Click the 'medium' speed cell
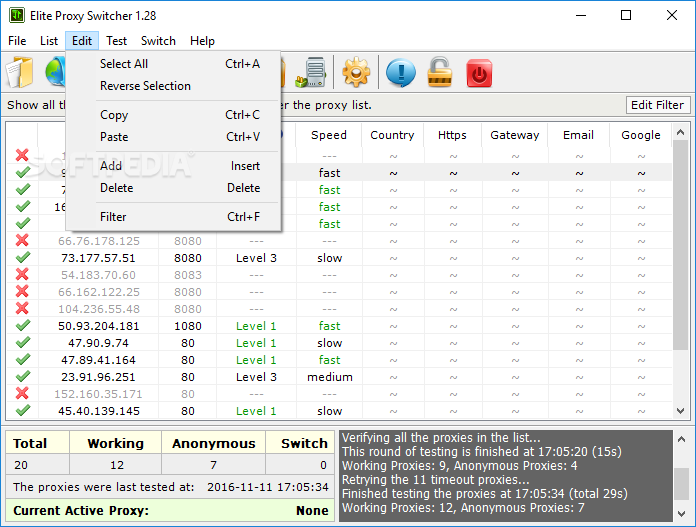This screenshot has height=527, width=696. click(330, 377)
